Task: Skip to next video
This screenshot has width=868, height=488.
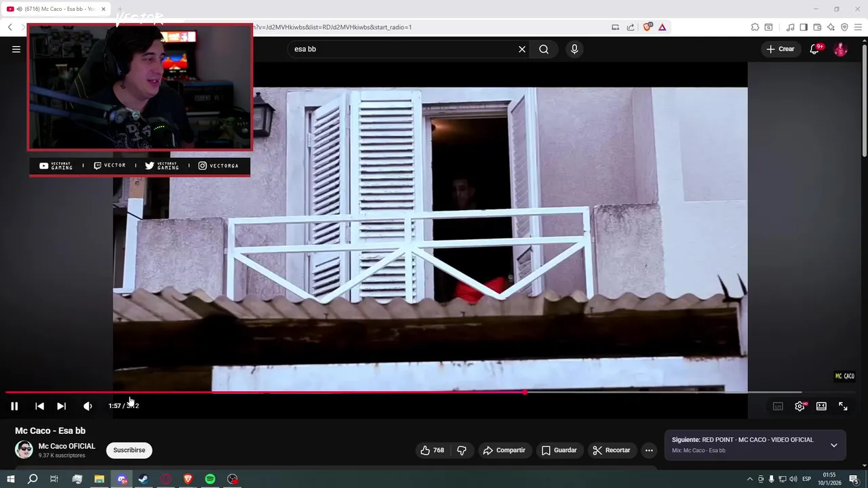Action: (x=61, y=406)
